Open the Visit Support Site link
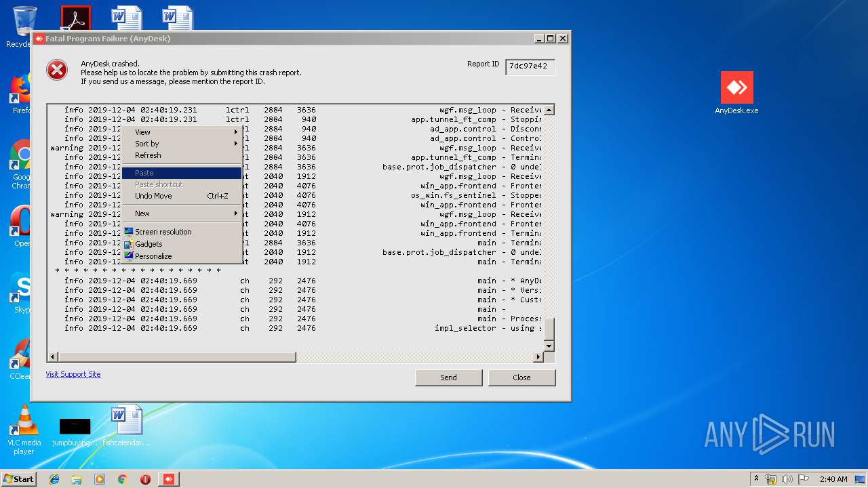The image size is (868, 488). [x=73, y=374]
